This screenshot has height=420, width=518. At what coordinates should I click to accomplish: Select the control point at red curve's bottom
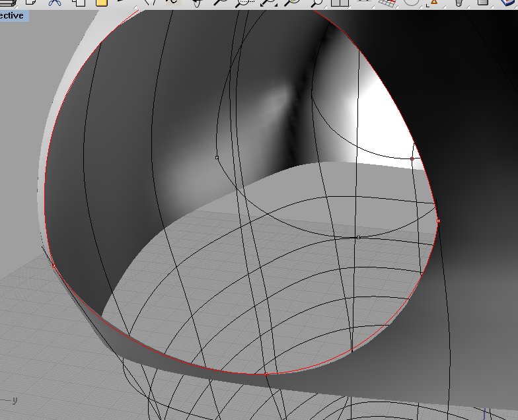pos(266,374)
